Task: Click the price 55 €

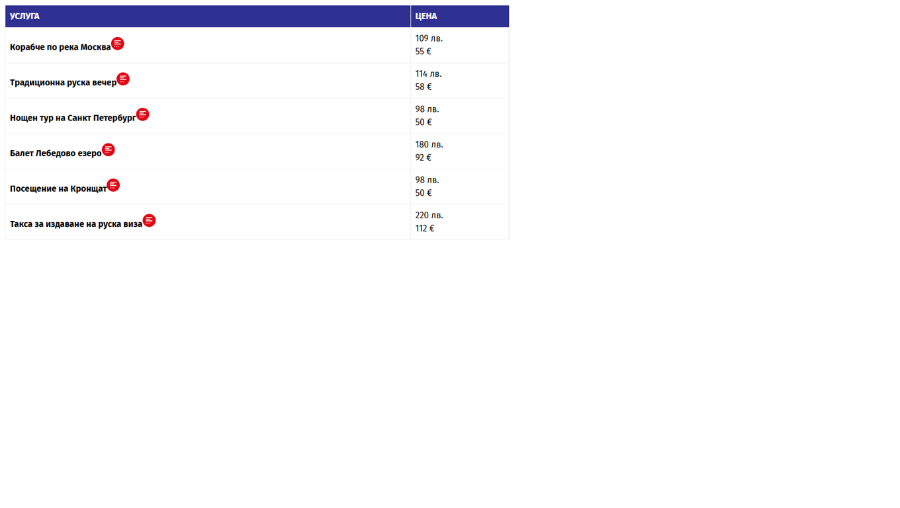Action: tap(423, 52)
